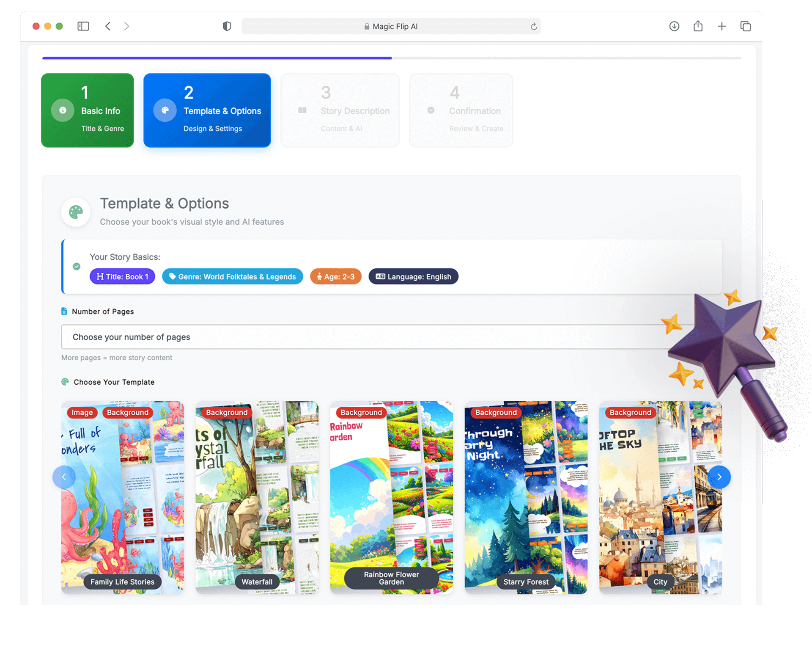Open a new tab with plus icon
The width and height of the screenshot is (812, 645).
(721, 26)
